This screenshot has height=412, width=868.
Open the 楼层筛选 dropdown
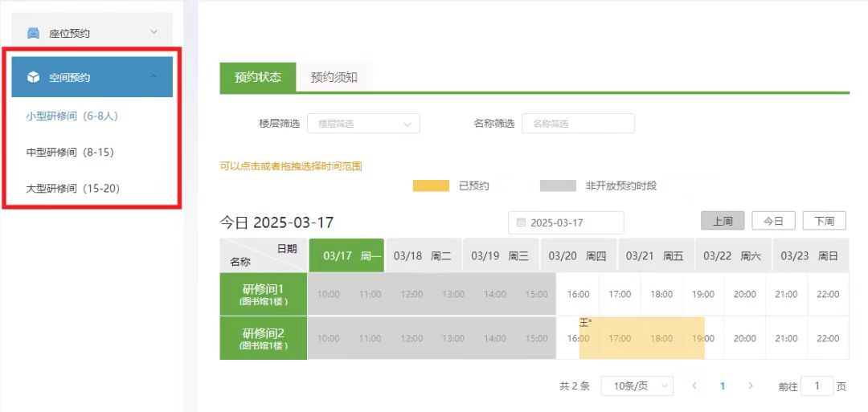coord(363,124)
